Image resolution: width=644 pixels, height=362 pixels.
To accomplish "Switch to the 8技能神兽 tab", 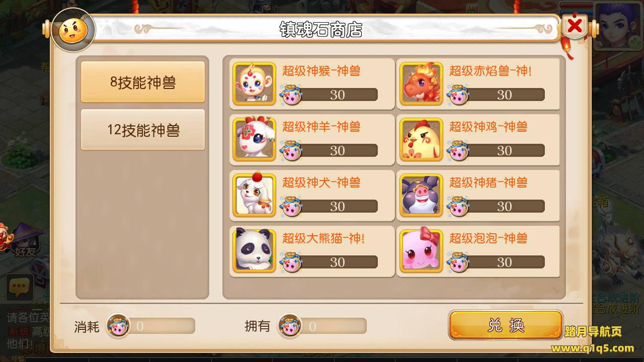I will click(x=143, y=82).
